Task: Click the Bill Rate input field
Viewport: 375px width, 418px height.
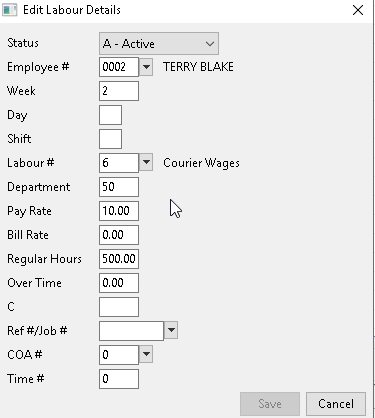Action: (119, 235)
